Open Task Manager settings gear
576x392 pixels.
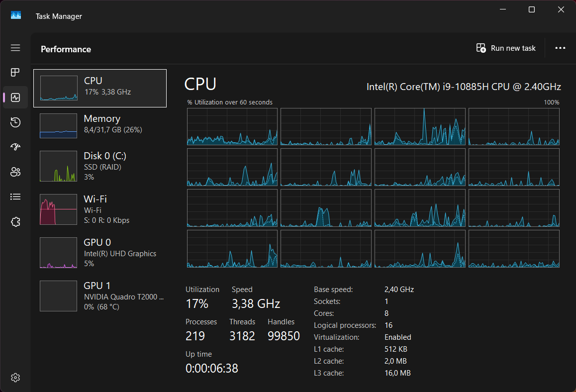pyautogui.click(x=15, y=377)
